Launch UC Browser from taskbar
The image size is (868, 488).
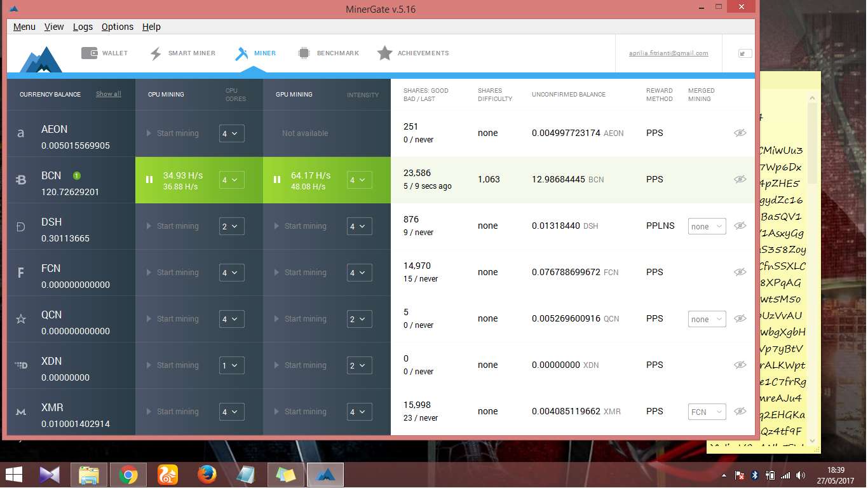point(167,475)
